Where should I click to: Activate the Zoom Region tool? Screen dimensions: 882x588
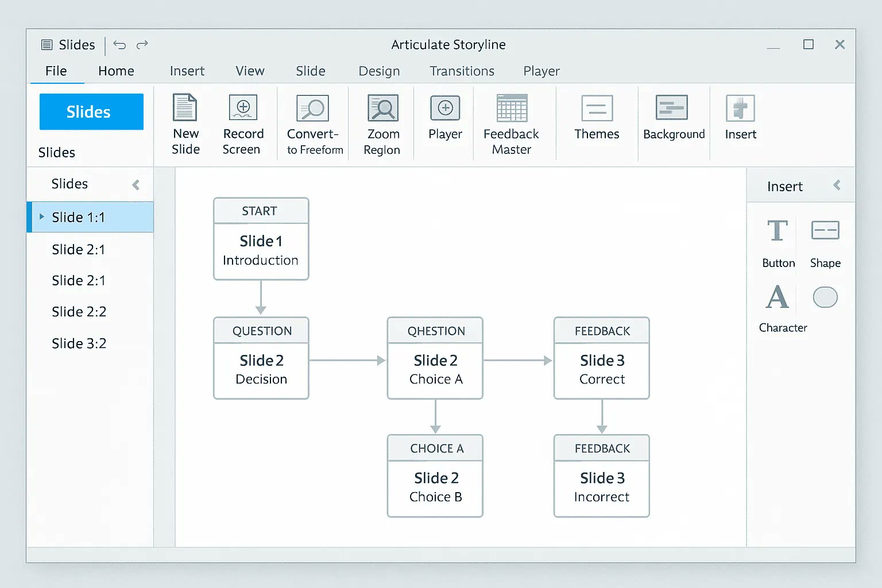(382, 107)
